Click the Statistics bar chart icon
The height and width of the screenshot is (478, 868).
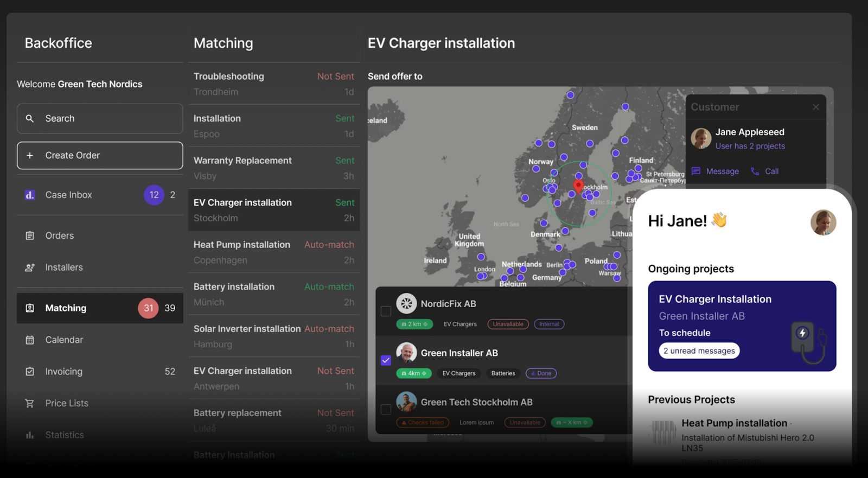tap(30, 435)
